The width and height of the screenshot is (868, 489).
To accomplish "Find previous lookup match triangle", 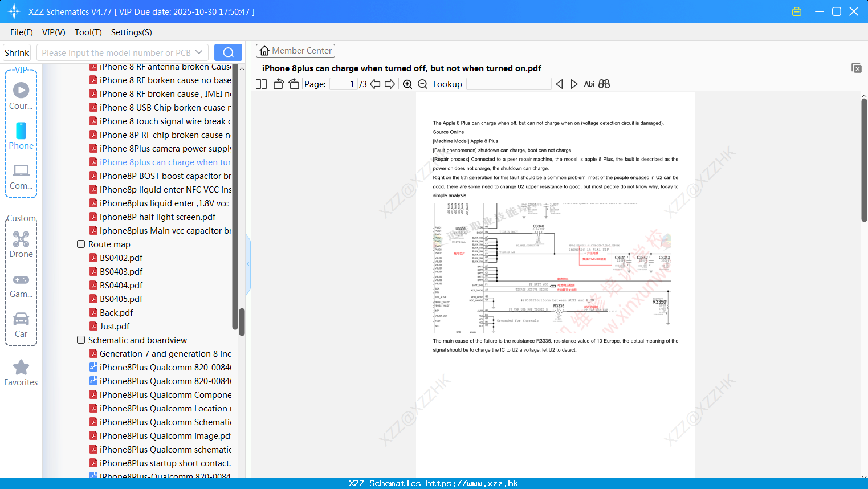I will [559, 84].
